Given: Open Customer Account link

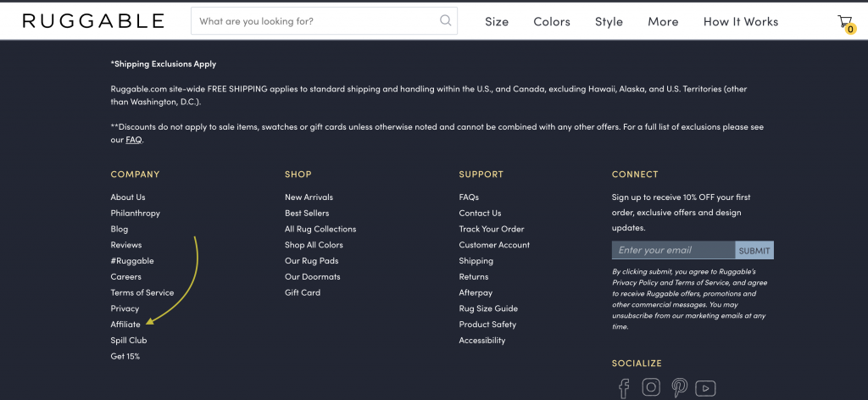Looking at the screenshot, I should [494, 245].
